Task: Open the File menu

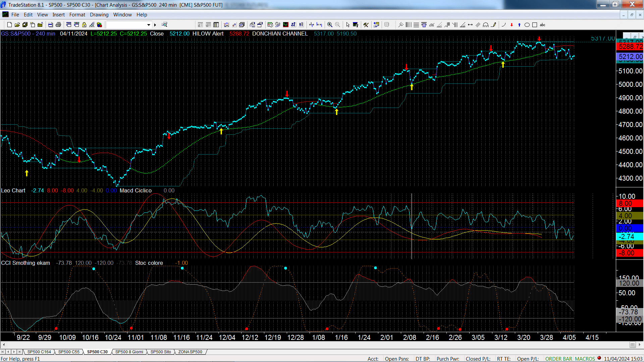Action: click(x=15, y=15)
